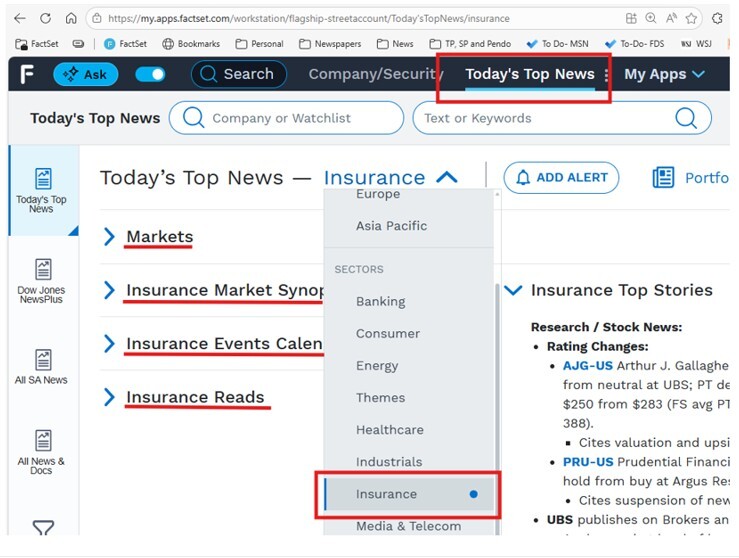The height and width of the screenshot is (558, 739).
Task: Open the FactSet bookmark folder
Action: [x=37, y=44]
